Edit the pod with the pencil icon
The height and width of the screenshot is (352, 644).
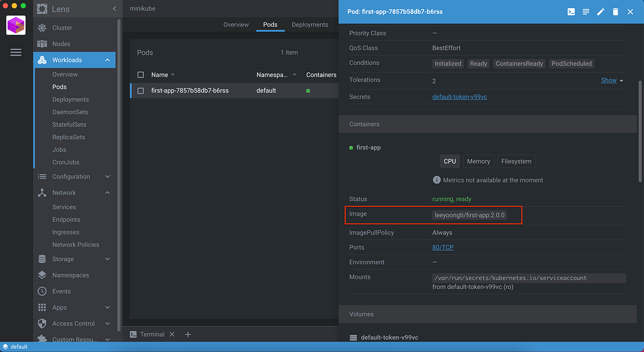600,11
